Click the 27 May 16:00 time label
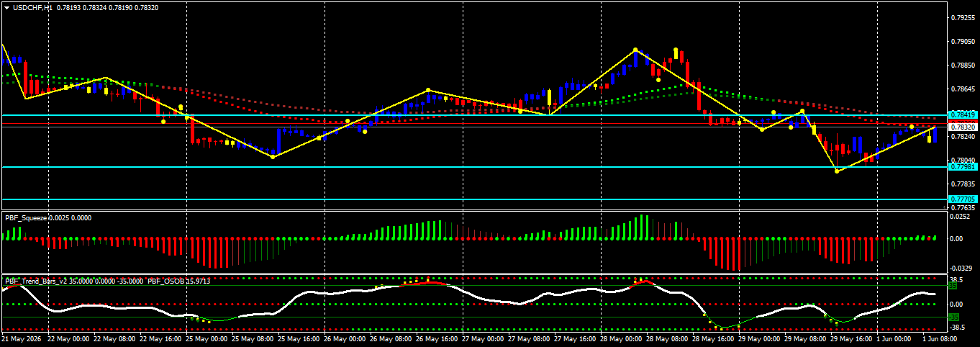This screenshot has width=980, height=347. [576, 338]
